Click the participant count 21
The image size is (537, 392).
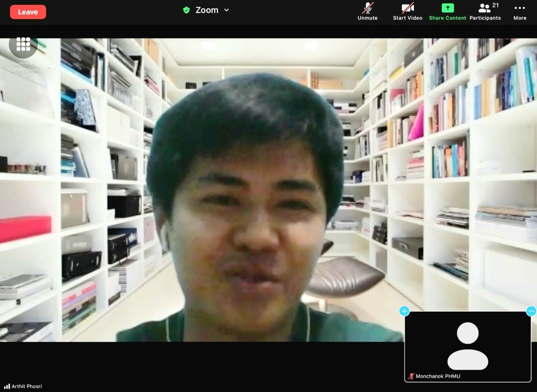tap(495, 5)
